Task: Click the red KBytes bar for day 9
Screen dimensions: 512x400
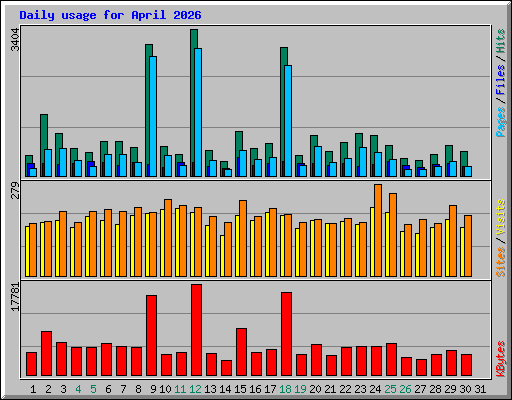Action: click(152, 335)
